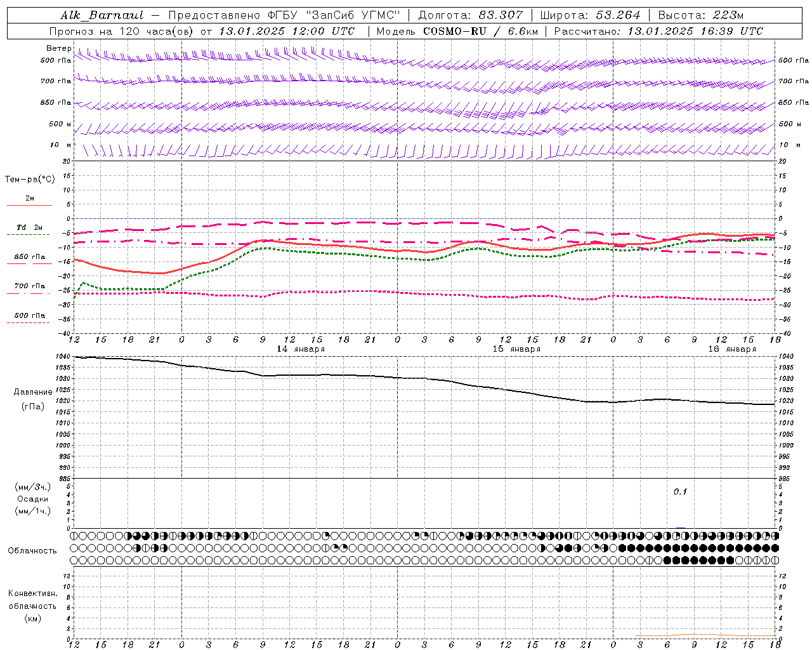Viewport: 812px width, 650px height.
Task: Click the '10 м' wind level label on left
Action: point(61,145)
